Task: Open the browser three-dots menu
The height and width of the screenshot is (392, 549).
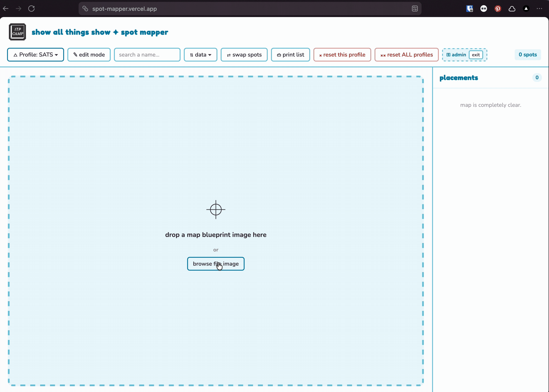Action: [x=539, y=9]
